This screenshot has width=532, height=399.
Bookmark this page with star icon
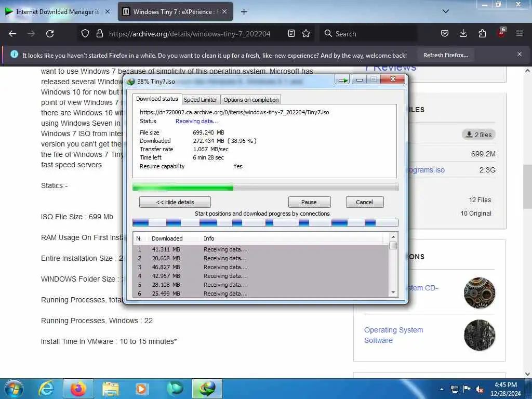pyautogui.click(x=306, y=33)
